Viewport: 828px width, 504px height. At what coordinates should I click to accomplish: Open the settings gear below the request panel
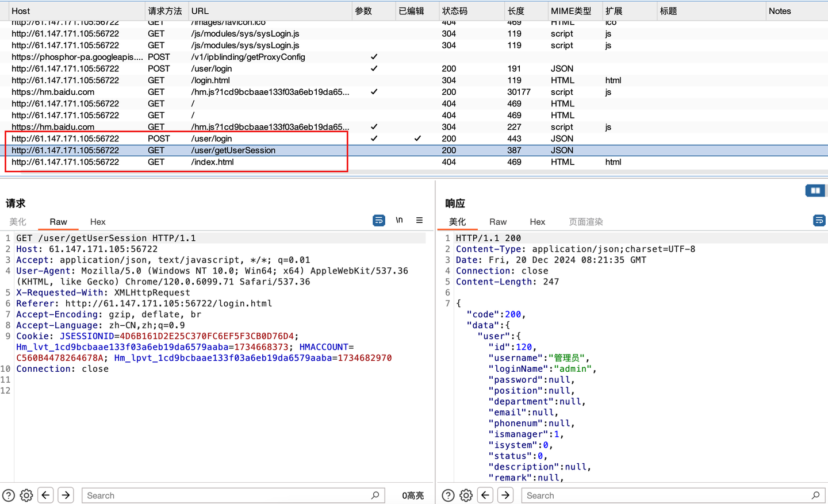click(x=26, y=495)
